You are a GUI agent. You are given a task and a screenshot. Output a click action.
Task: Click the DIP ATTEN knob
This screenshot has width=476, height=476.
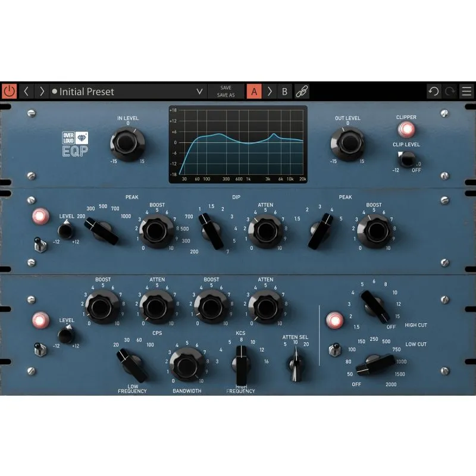click(x=265, y=231)
